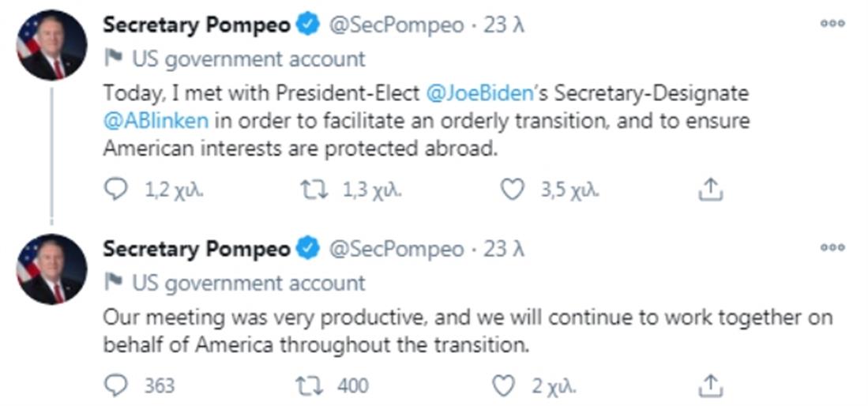Screen dimensions: 868x406
Task: Click the first tweet's 23 λ timestamp
Action: tap(505, 25)
